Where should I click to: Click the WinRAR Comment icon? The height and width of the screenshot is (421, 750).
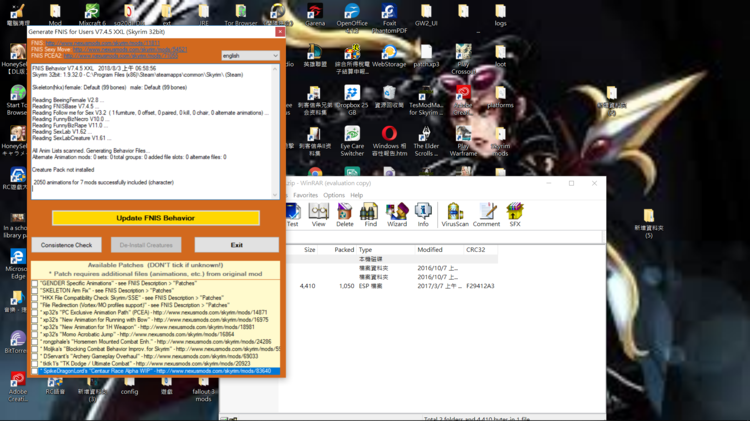486,214
